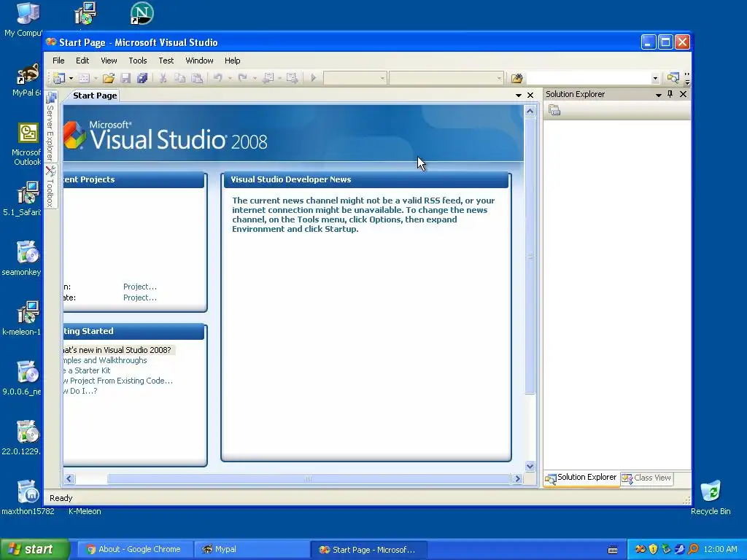Expand the Find combo box arrow
This screenshot has height=560, width=747.
pyautogui.click(x=655, y=78)
